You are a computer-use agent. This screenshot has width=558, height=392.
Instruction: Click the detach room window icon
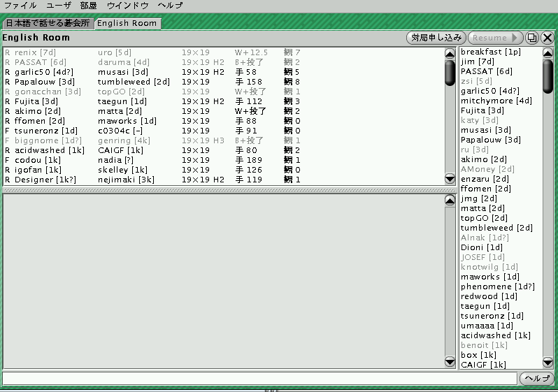[533, 38]
